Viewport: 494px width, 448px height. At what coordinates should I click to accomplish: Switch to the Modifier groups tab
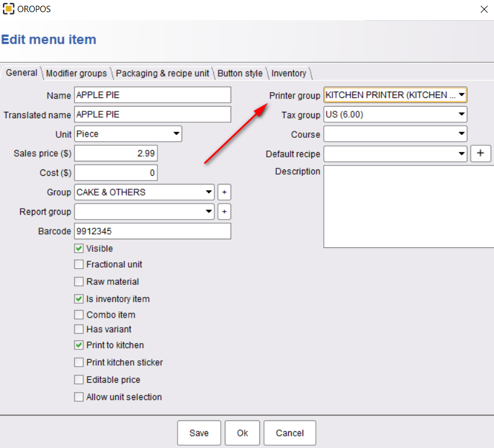pyautogui.click(x=77, y=73)
